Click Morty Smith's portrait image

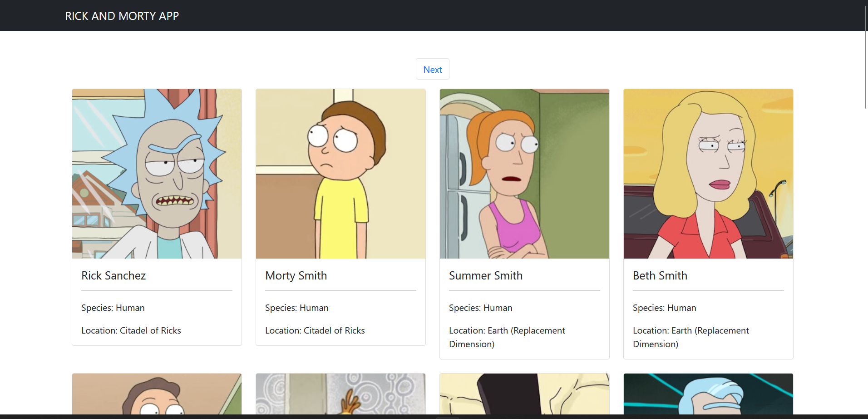[340, 174]
